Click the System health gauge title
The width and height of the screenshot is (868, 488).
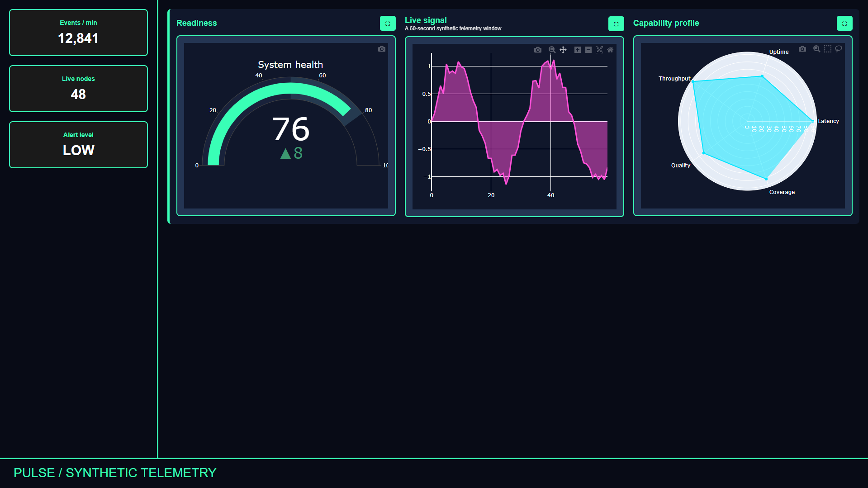coord(290,65)
